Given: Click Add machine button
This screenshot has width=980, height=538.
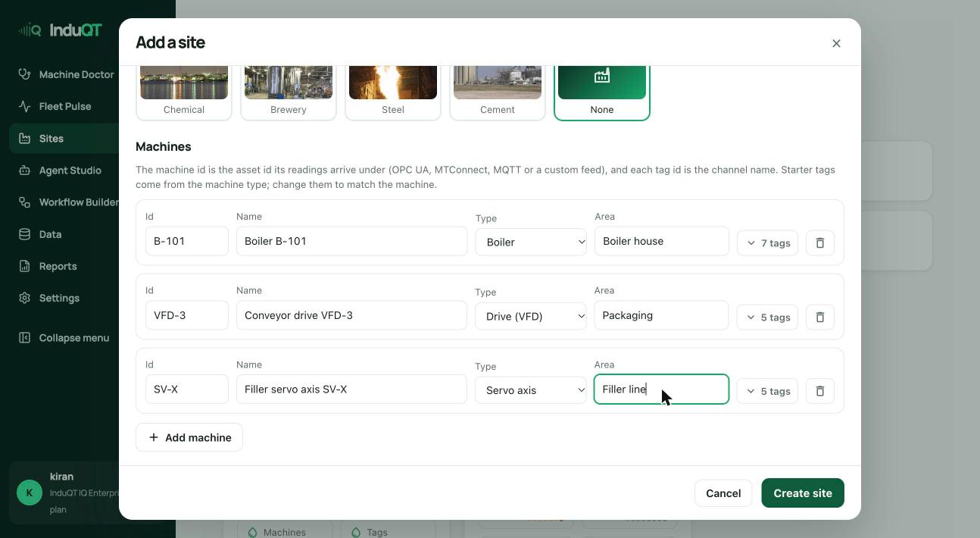Looking at the screenshot, I should [x=189, y=437].
